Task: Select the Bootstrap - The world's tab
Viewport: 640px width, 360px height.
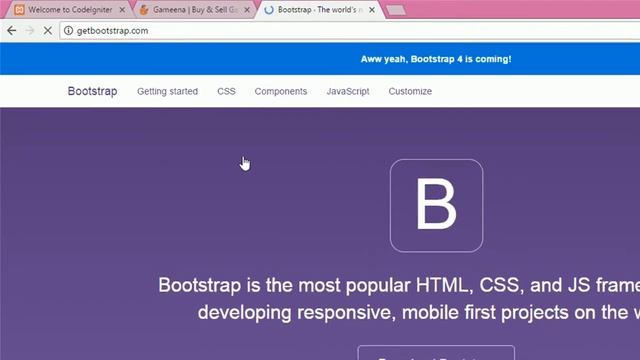Action: tap(320, 10)
